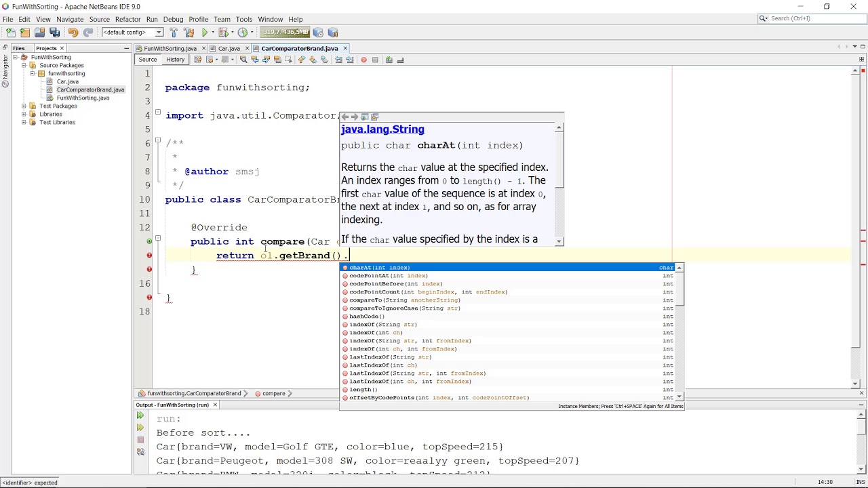Click the Last Edit location icon
868x488 pixels.
[198, 60]
